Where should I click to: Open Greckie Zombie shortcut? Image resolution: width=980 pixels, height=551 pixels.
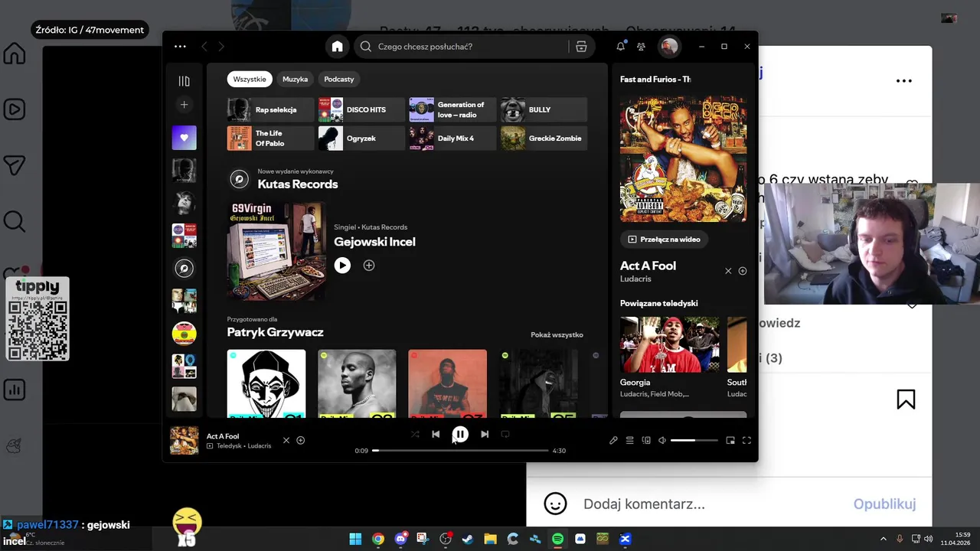pos(544,139)
